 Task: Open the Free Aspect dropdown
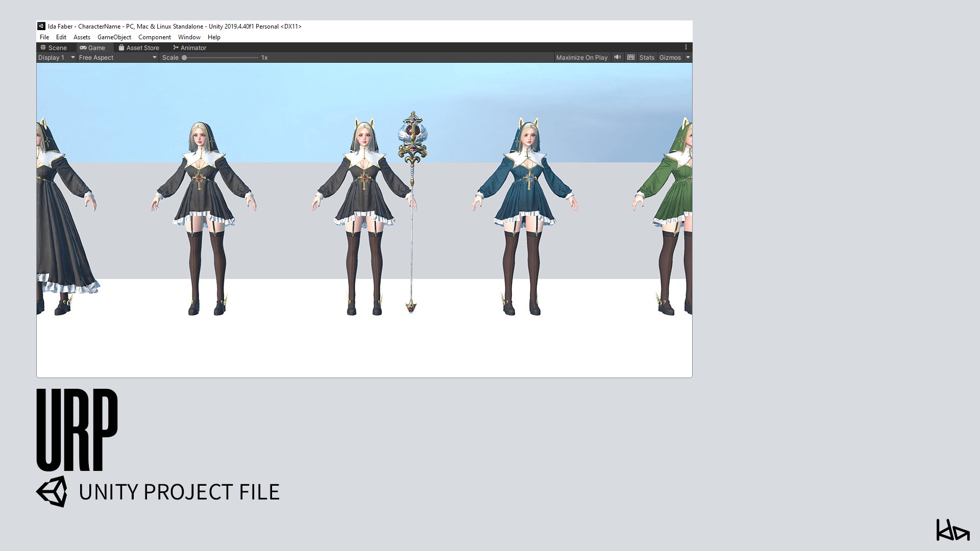pyautogui.click(x=118, y=58)
